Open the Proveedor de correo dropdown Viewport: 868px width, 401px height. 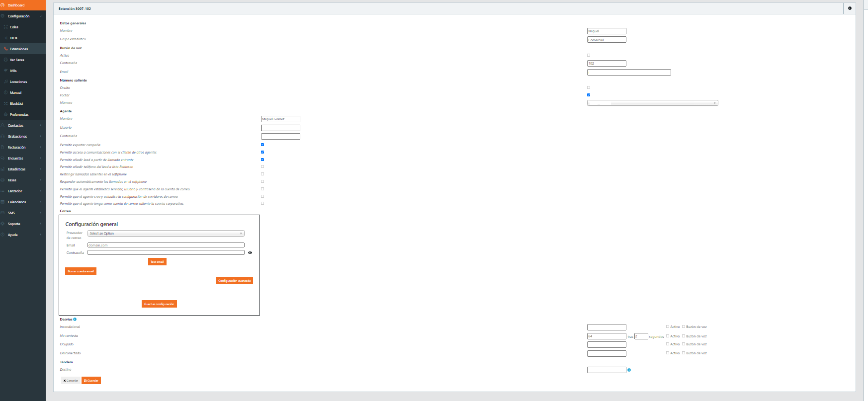click(166, 234)
